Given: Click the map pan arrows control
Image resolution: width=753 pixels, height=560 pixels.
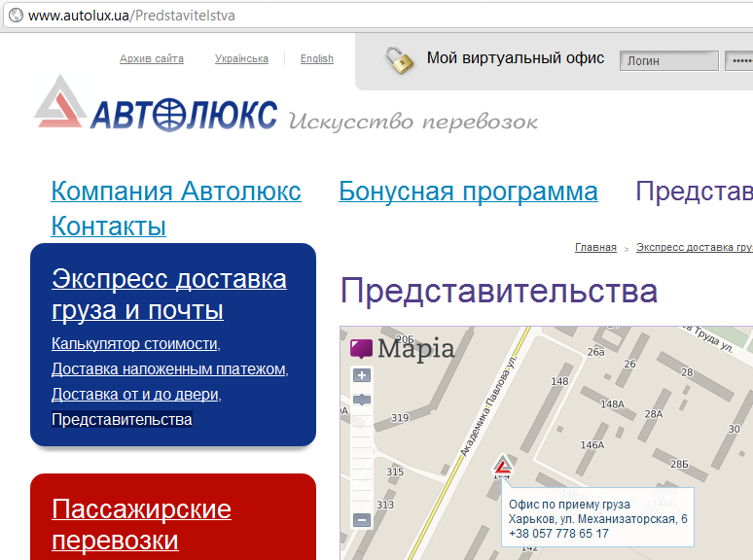Looking at the screenshot, I should click(362, 400).
